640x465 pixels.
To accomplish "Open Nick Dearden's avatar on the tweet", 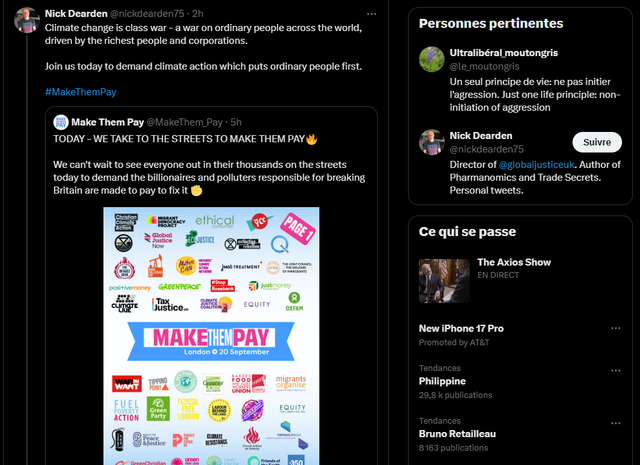I will 27,20.
